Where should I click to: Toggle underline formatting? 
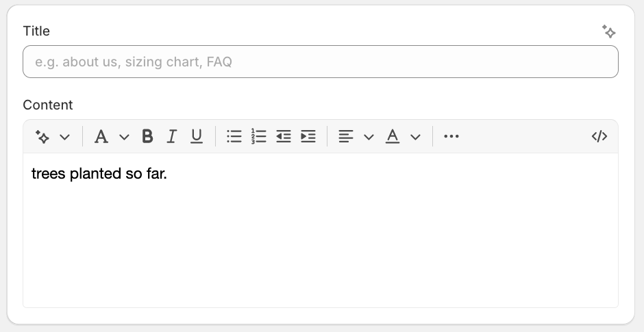coord(197,136)
